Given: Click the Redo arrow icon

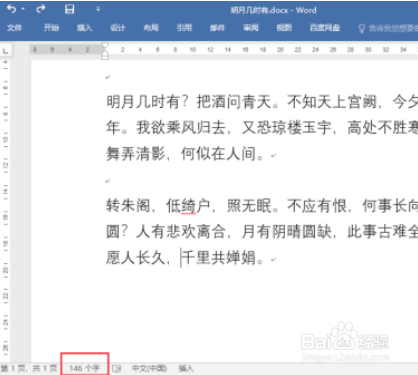Looking at the screenshot, I should (40, 9).
